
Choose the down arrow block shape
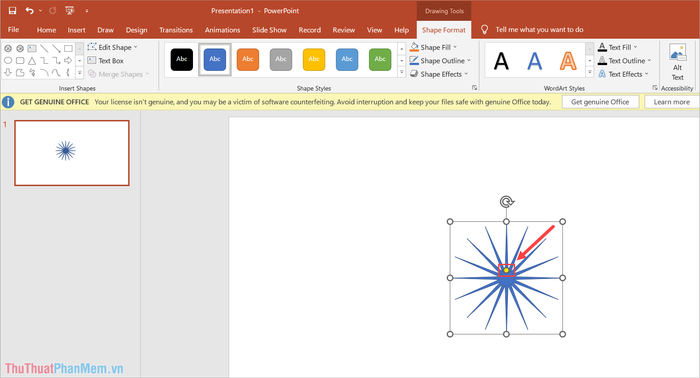pyautogui.click(x=8, y=72)
